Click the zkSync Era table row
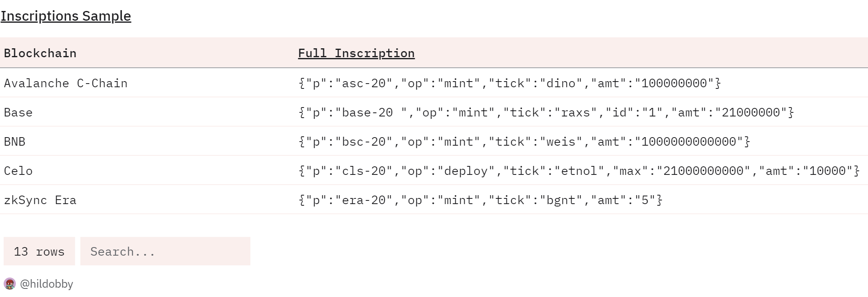This screenshot has height=297, width=868. click(x=434, y=200)
